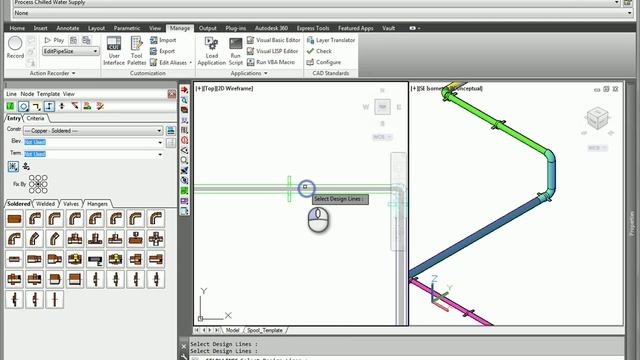Select the straight copper pipe palette icon
Viewport: 640px width, 360px height.
14,219
